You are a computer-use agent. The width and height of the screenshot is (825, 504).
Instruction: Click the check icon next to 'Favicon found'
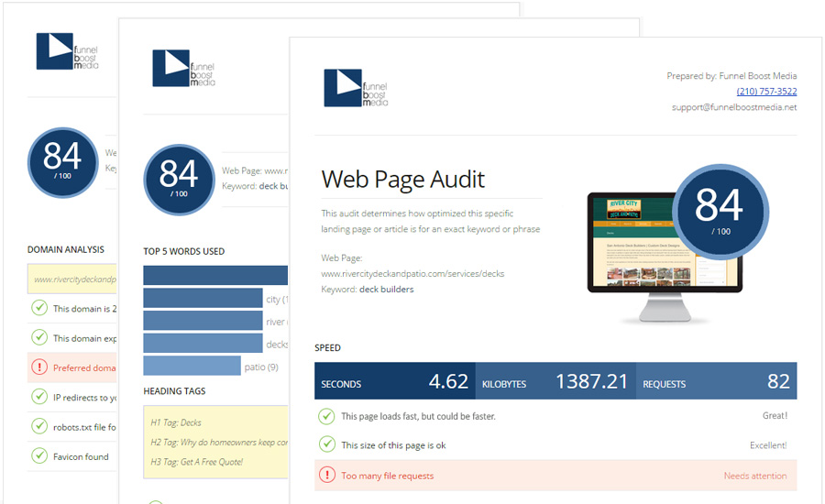[39, 455]
